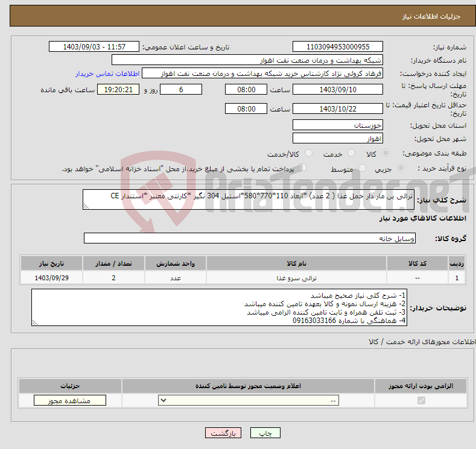Click the کد کالا column header
This screenshot has width=476, height=449.
[417, 263]
